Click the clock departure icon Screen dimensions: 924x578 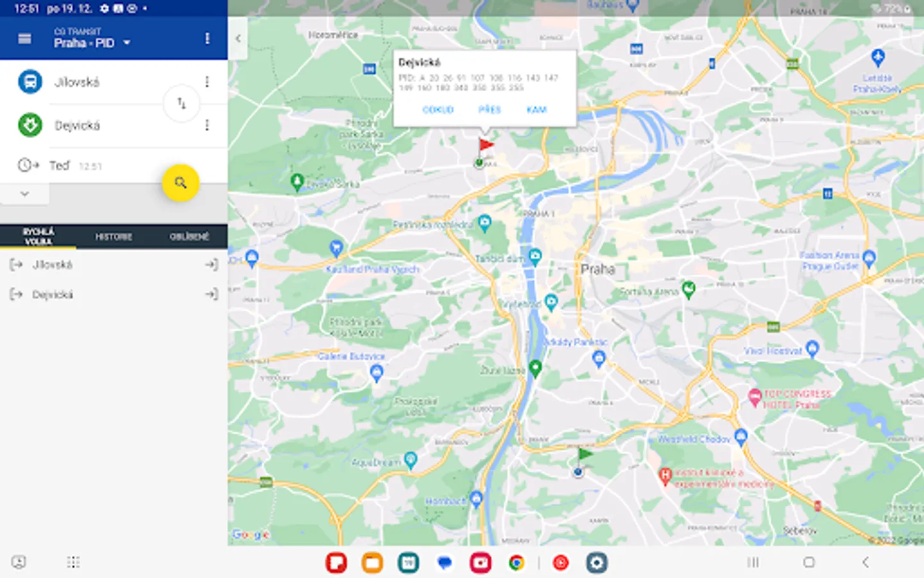tap(28, 165)
